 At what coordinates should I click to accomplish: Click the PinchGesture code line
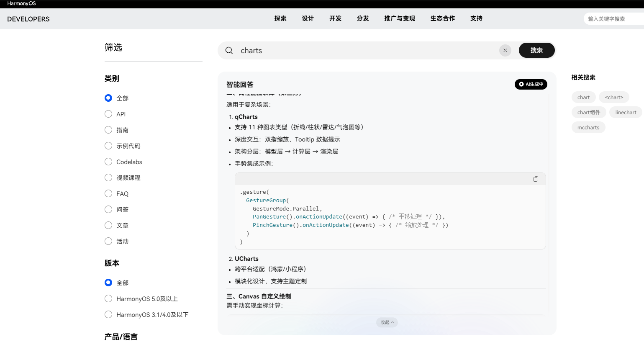tap(350, 225)
